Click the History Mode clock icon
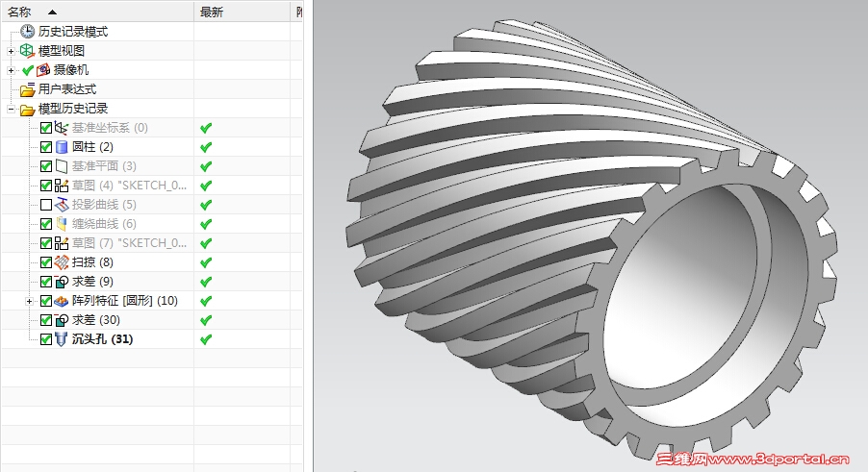This screenshot has width=868, height=472. (27, 32)
